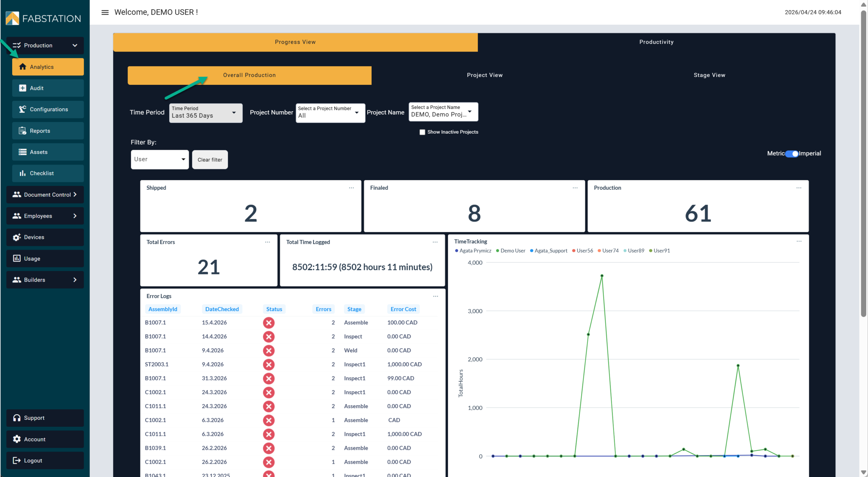Click the Logout icon in sidebar
This screenshot has height=477, width=868.
[17, 460]
